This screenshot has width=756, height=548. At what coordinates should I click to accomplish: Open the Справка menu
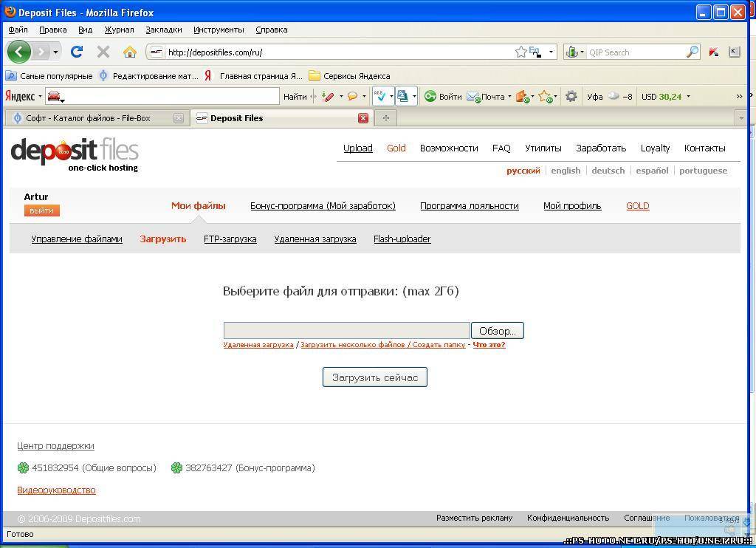[x=272, y=30]
